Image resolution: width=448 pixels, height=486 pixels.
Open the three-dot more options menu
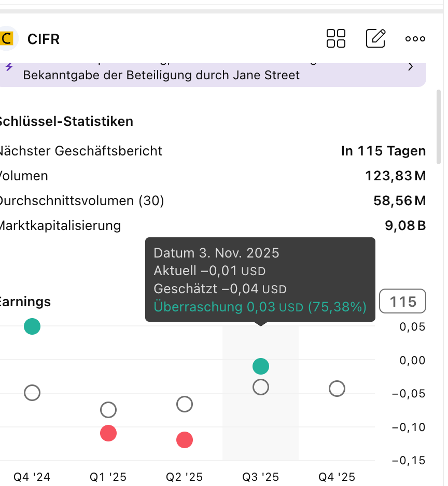tap(415, 39)
